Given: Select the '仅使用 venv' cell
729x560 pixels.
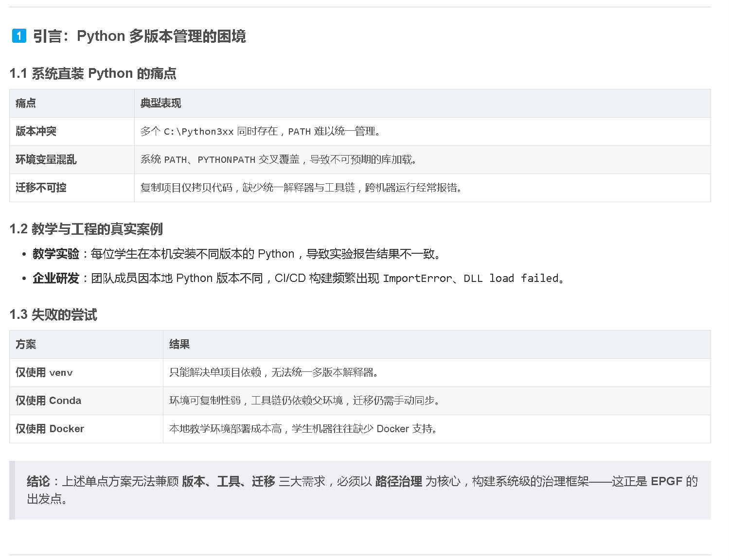Looking at the screenshot, I should tap(86, 372).
